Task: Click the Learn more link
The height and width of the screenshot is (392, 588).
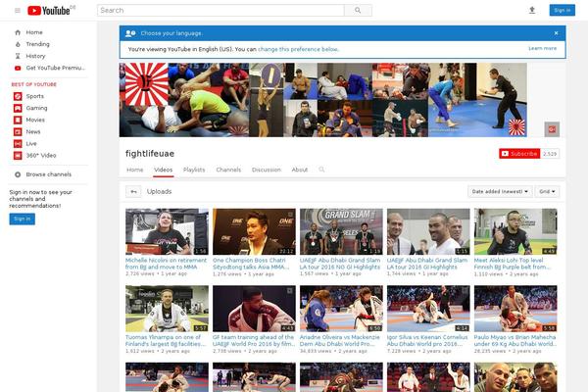Action: point(542,48)
